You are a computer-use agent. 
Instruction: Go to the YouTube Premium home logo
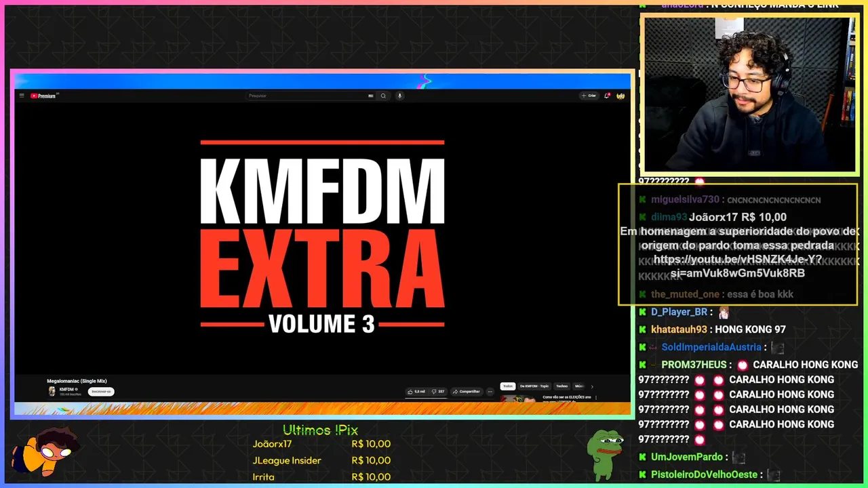click(44, 96)
